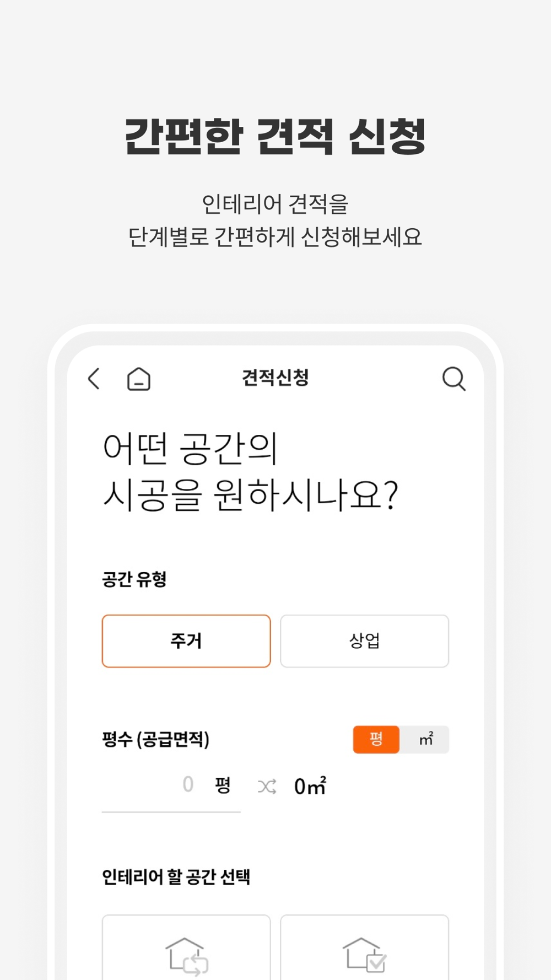Screen dimensions: 551x980
Task: Switch area unit to m²
Action: (425, 739)
